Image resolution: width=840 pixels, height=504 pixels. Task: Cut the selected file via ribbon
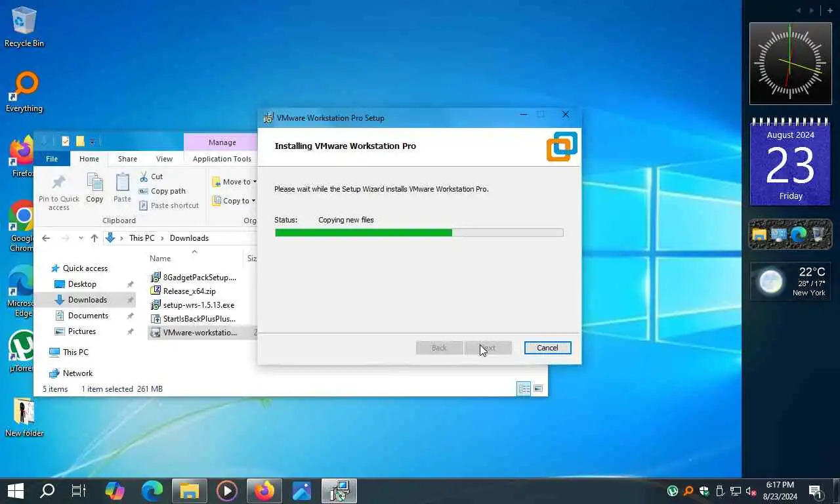pyautogui.click(x=151, y=177)
